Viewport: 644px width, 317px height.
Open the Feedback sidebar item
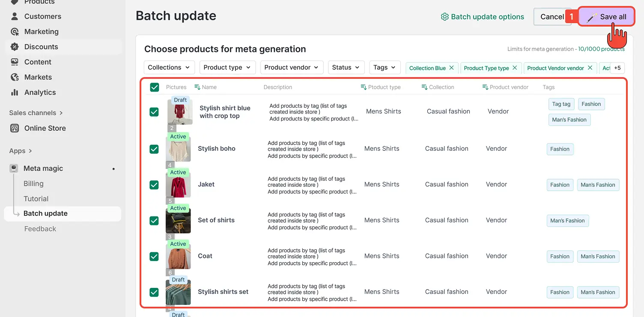click(40, 229)
